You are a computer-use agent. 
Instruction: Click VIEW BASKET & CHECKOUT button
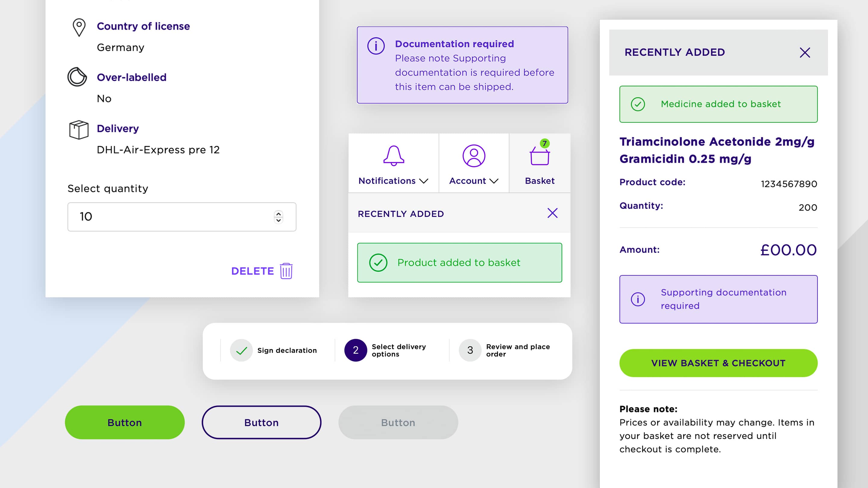(x=719, y=363)
